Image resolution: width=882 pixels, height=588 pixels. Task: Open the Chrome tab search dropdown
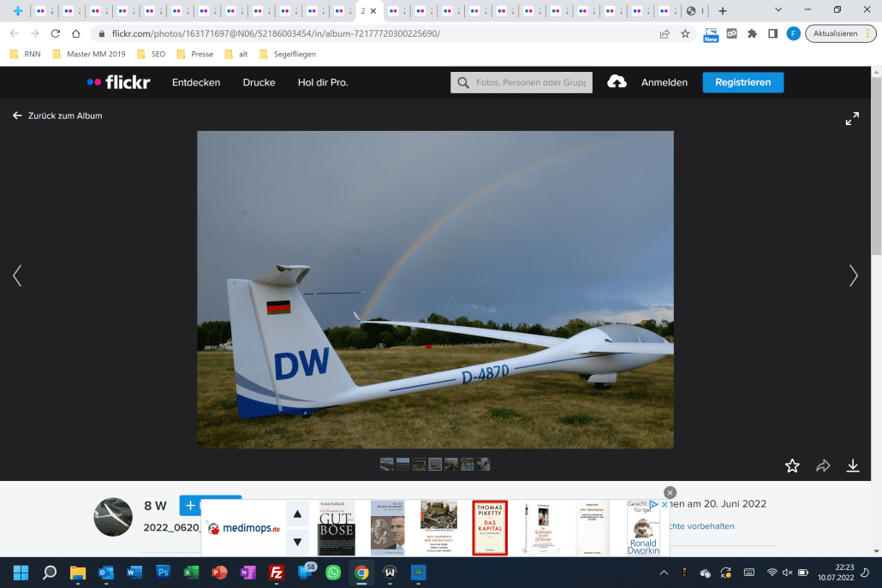click(778, 9)
